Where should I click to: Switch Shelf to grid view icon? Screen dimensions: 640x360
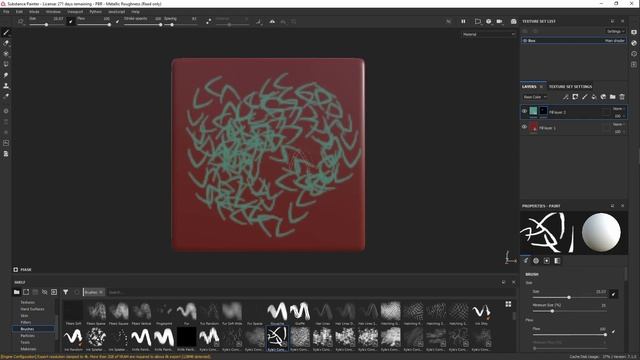click(508, 304)
